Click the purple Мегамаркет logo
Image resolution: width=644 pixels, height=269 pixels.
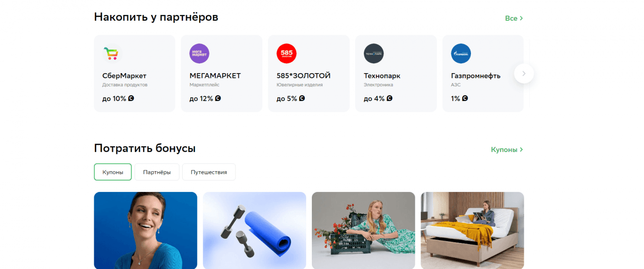pos(199,53)
